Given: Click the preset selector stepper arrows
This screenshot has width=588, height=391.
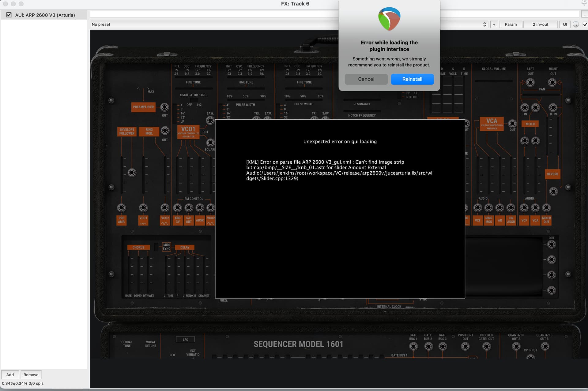Looking at the screenshot, I should (x=484, y=24).
